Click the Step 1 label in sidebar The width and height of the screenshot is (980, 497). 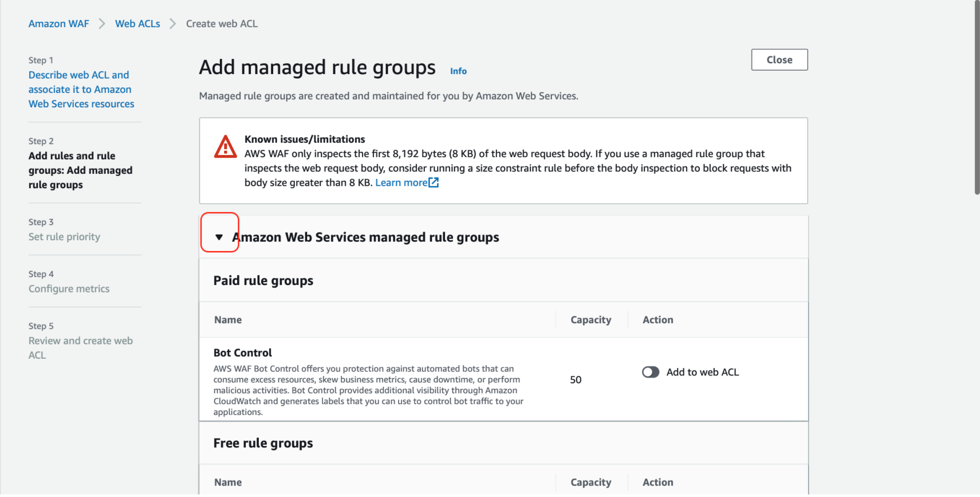click(41, 60)
